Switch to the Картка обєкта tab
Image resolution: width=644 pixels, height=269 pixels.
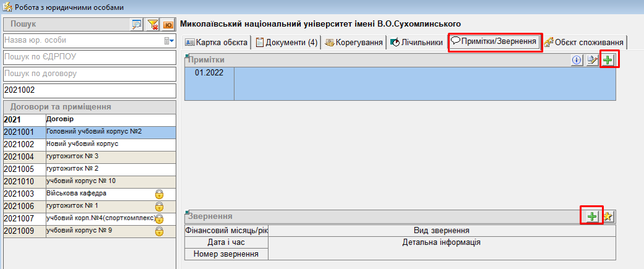pyautogui.click(x=217, y=43)
